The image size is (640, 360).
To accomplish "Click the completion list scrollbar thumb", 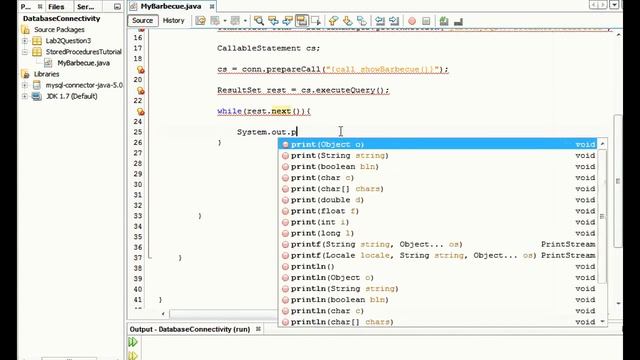I will click(x=602, y=216).
